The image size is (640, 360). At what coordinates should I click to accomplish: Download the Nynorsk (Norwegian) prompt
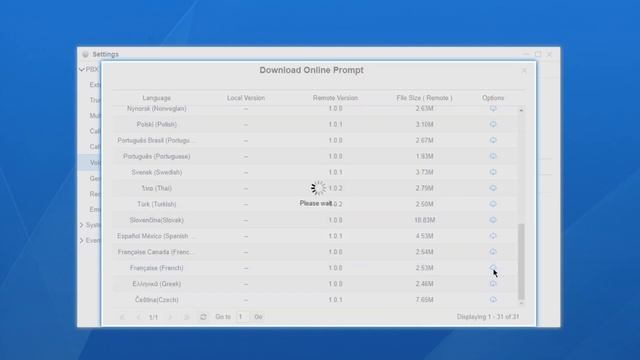coord(493,109)
